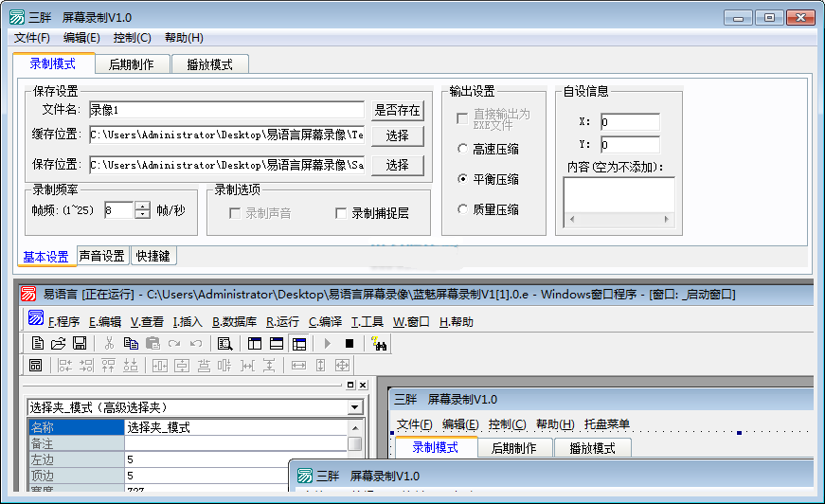Switch to the 播放模式 tab in top window

tap(210, 64)
